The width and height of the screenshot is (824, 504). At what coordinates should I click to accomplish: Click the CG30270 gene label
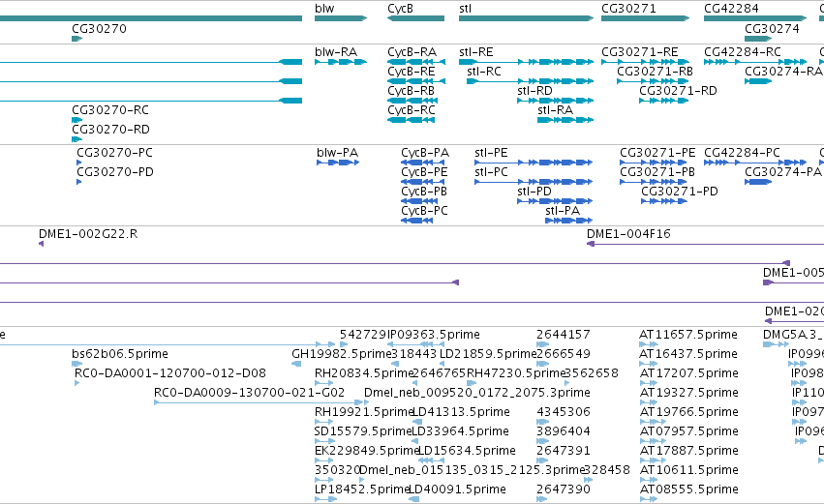99,28
